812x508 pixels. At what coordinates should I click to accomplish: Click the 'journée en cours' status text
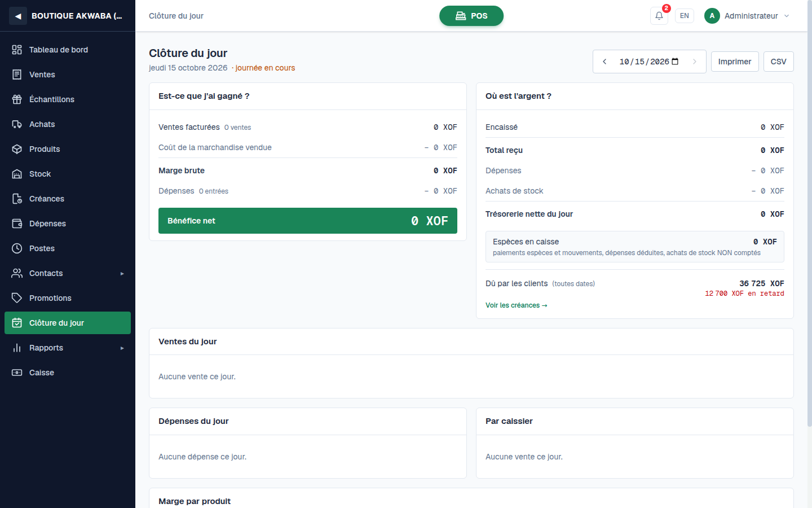click(x=265, y=68)
